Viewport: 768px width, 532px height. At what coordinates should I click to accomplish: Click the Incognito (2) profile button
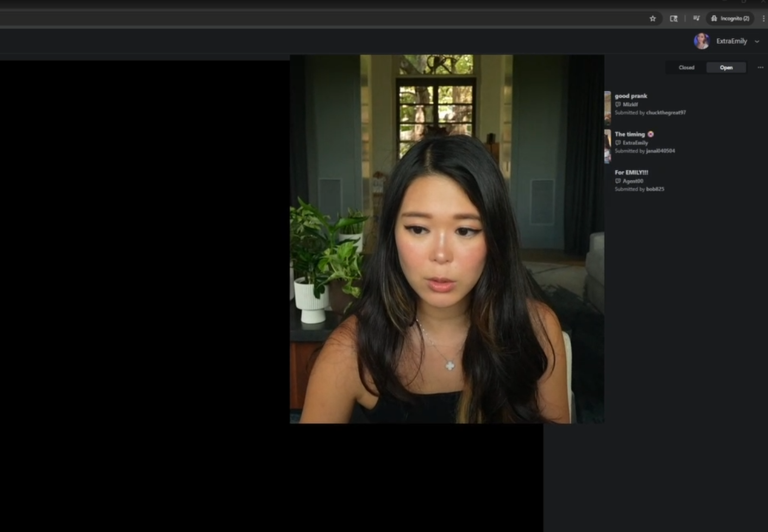coord(730,18)
